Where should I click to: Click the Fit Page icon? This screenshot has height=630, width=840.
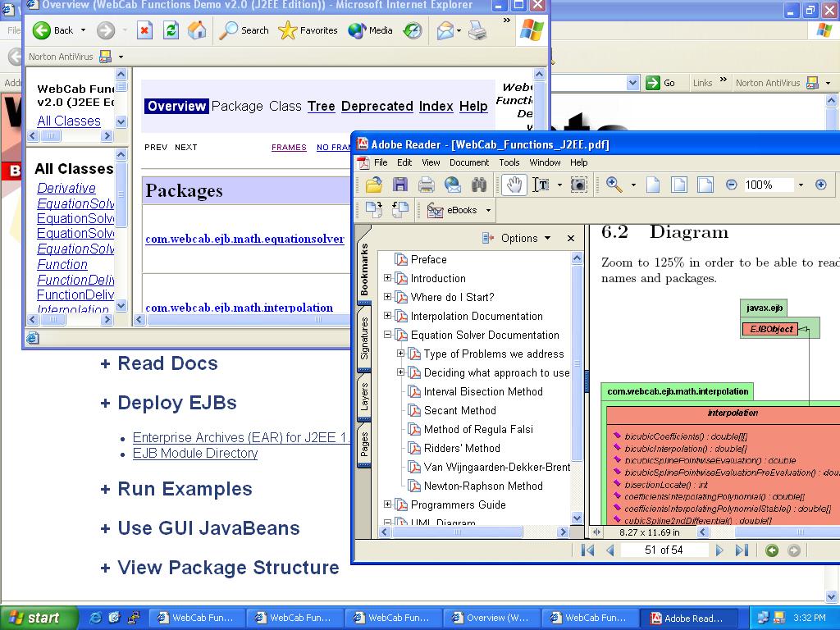pyautogui.click(x=678, y=185)
